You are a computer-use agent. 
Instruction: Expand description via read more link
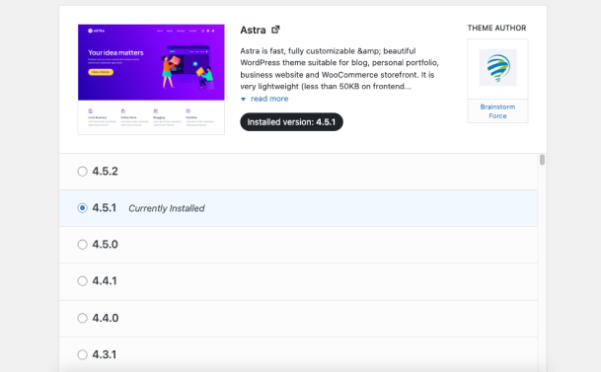tap(269, 99)
